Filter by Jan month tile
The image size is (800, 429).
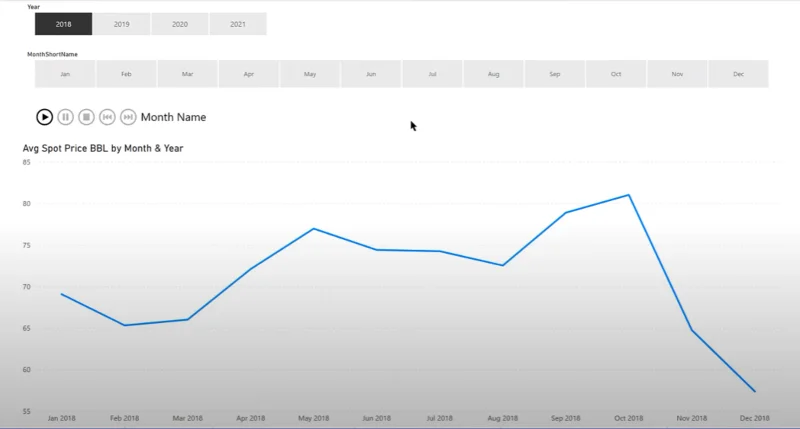point(65,74)
